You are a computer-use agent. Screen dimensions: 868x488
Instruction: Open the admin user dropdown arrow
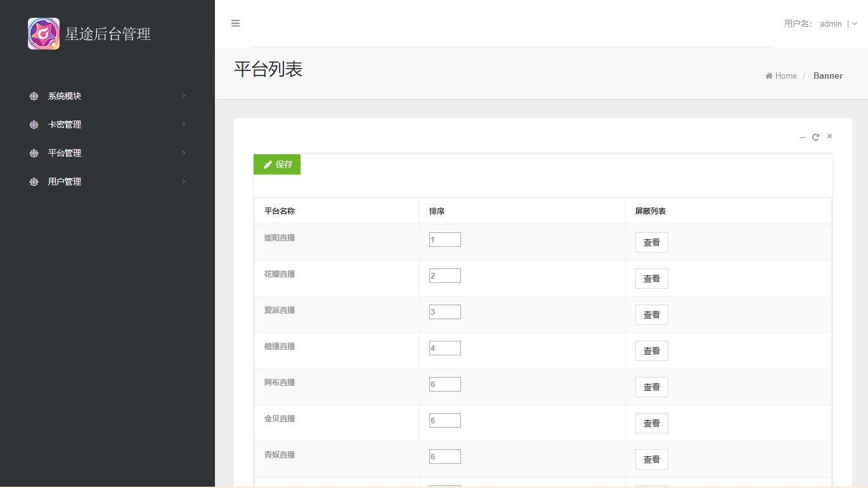pyautogui.click(x=855, y=23)
